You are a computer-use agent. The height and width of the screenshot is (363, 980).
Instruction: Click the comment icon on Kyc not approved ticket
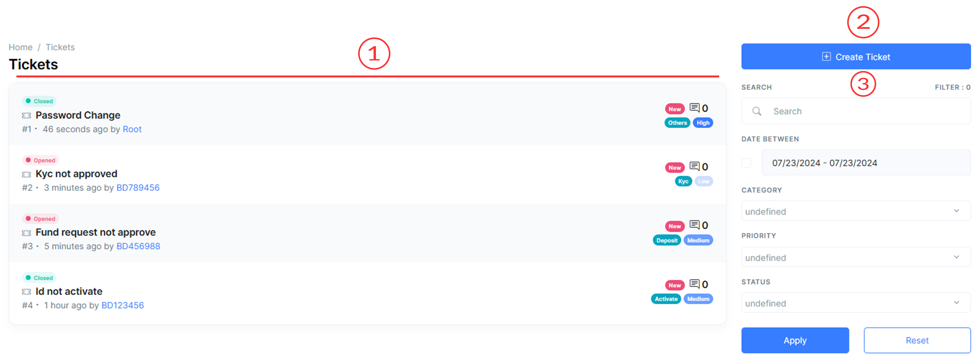click(x=694, y=166)
